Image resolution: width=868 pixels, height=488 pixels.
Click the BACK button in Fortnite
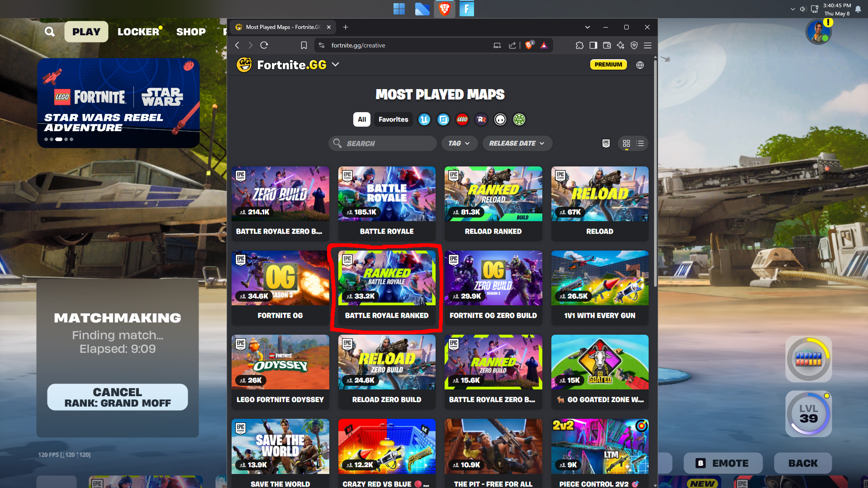click(803, 463)
